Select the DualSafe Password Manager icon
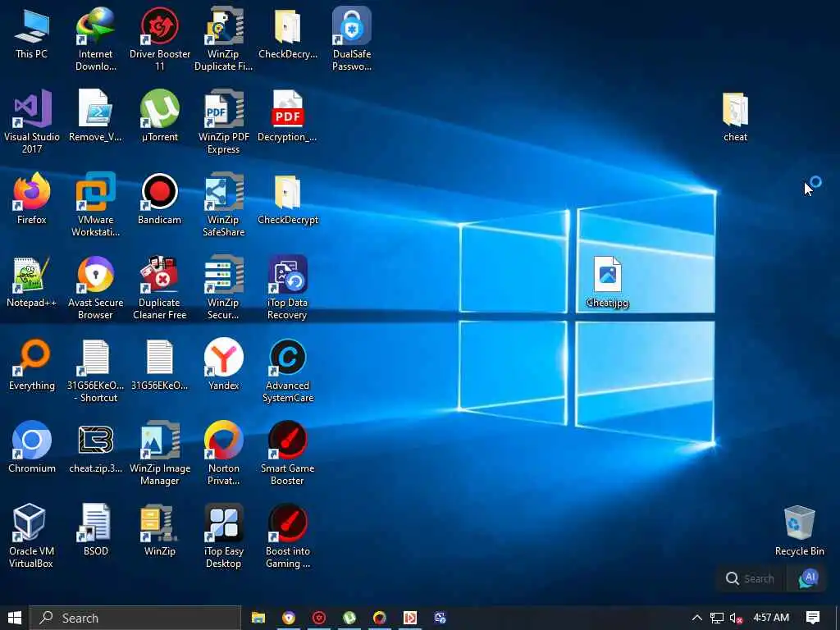This screenshot has width=840, height=630. pyautogui.click(x=351, y=25)
